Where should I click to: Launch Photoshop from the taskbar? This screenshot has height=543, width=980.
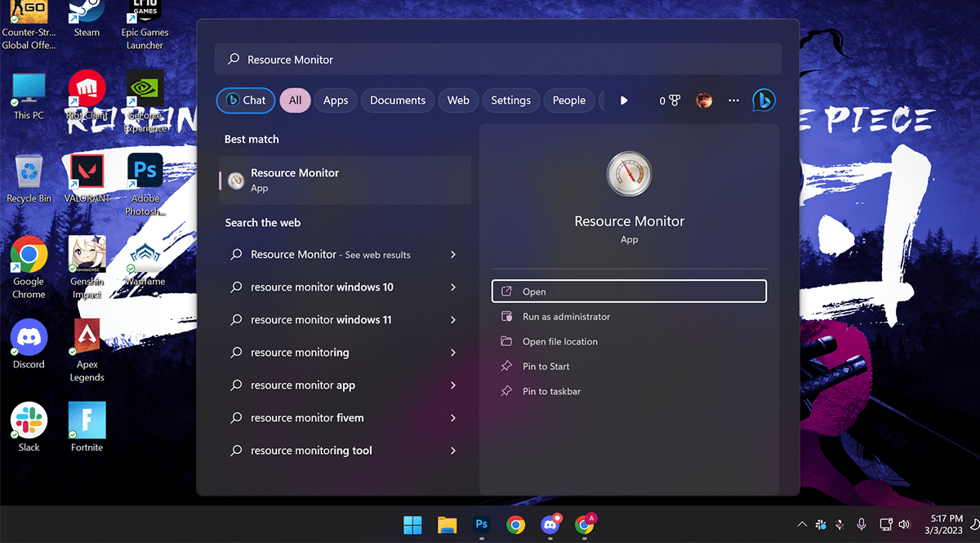(481, 525)
